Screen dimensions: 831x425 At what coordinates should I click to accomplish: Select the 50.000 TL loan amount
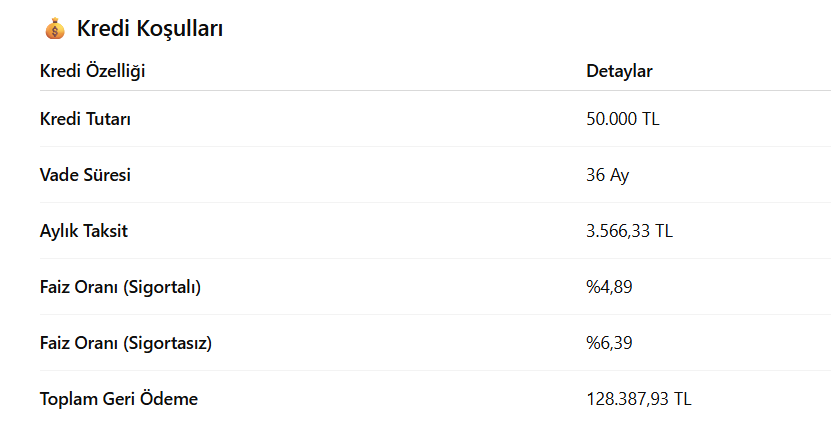[622, 119]
